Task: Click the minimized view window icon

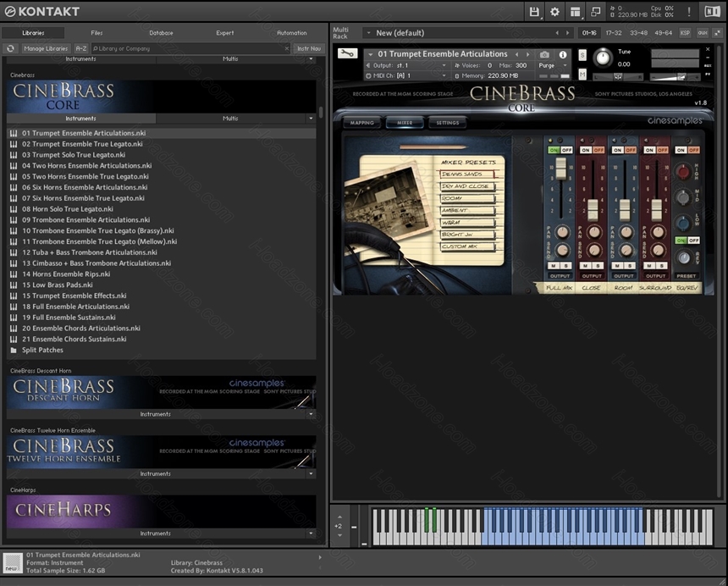Action: [595, 12]
